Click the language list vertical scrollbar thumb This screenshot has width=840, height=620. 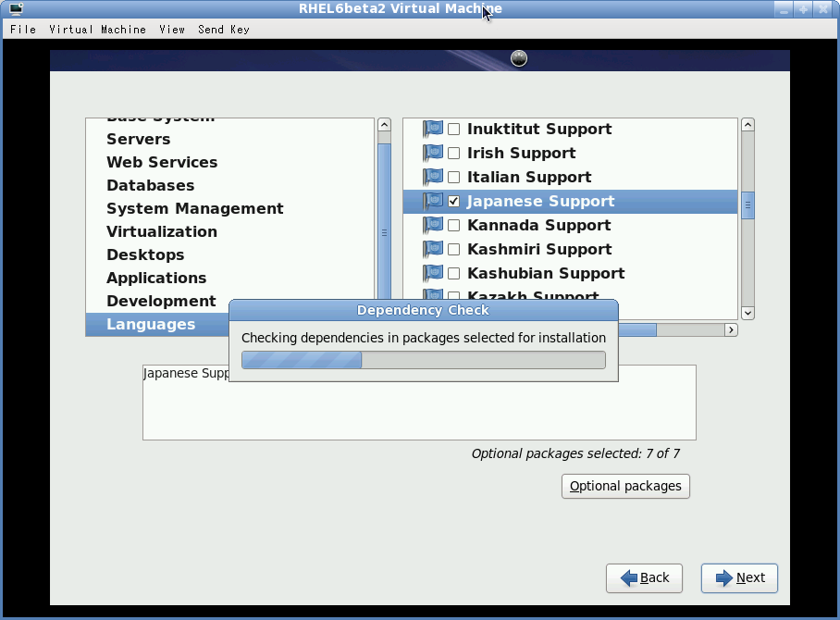(x=747, y=205)
